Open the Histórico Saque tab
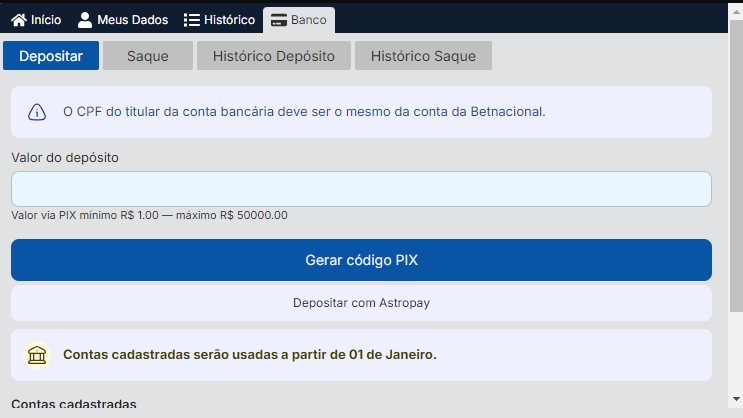This screenshot has height=418, width=743. click(x=423, y=56)
